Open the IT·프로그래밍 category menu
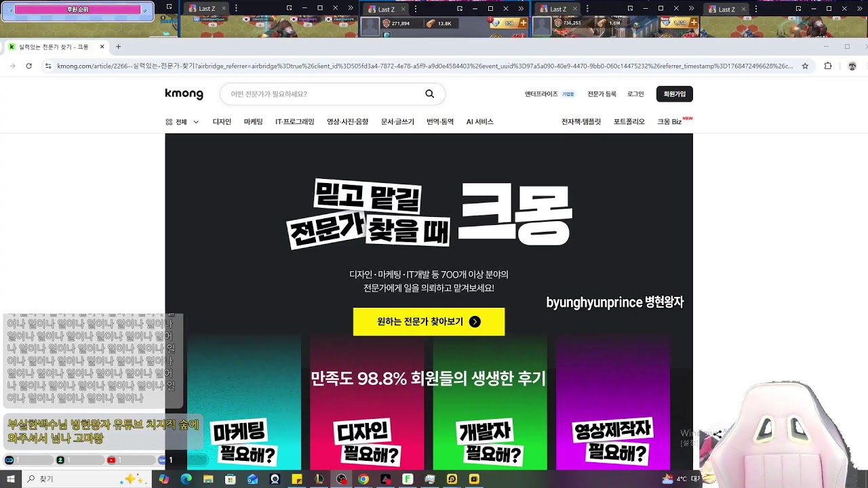 294,122
